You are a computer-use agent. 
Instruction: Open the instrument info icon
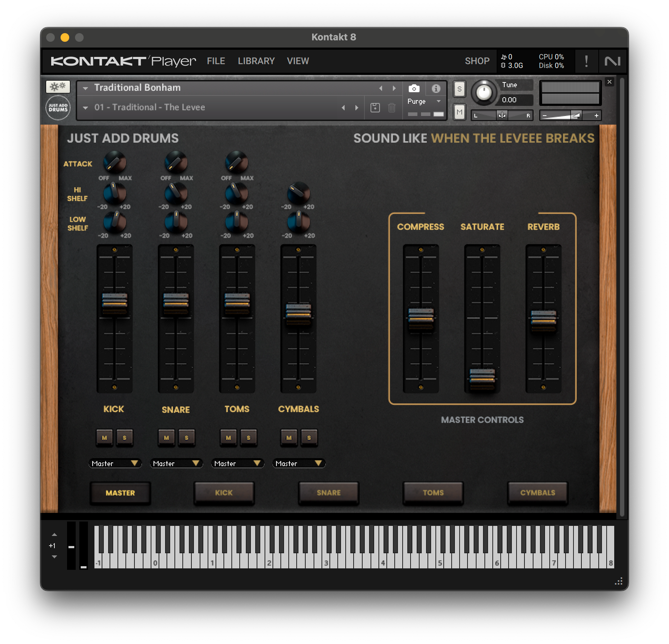pyautogui.click(x=436, y=88)
